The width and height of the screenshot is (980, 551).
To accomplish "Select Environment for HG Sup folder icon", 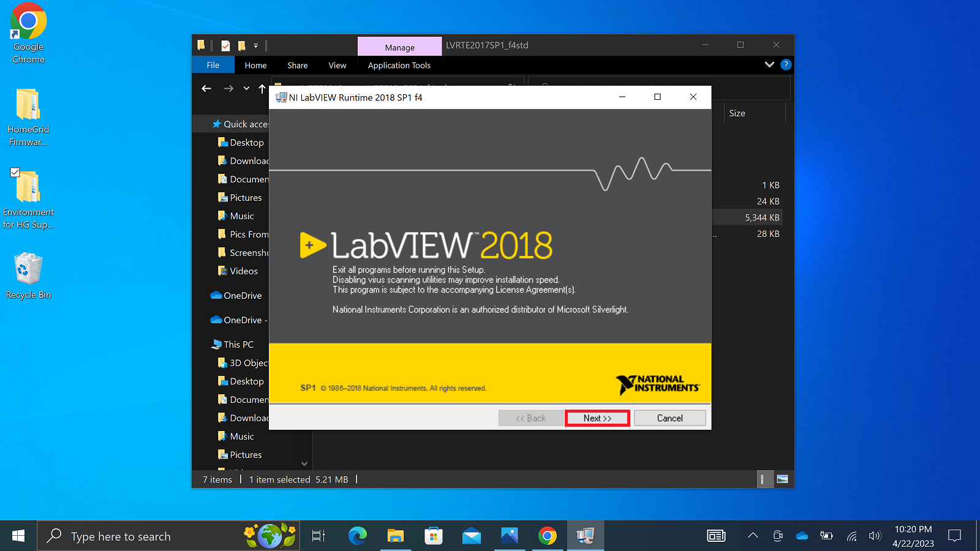I will [28, 187].
